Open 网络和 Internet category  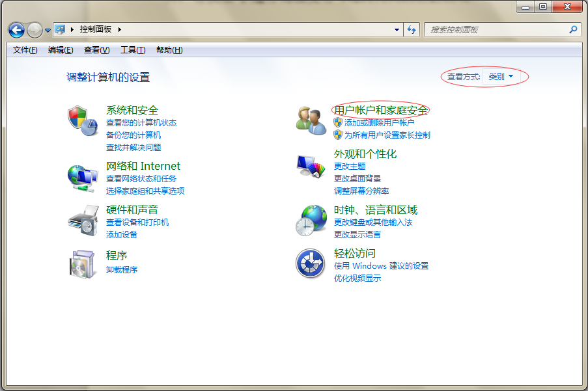coord(143,166)
